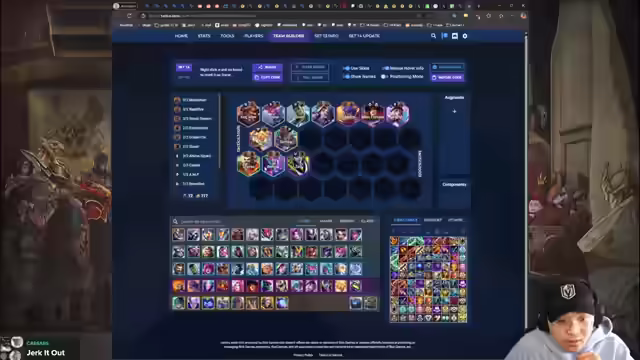Switch champion filter to the CLASS tab
640x360 pixels.
tap(367, 221)
